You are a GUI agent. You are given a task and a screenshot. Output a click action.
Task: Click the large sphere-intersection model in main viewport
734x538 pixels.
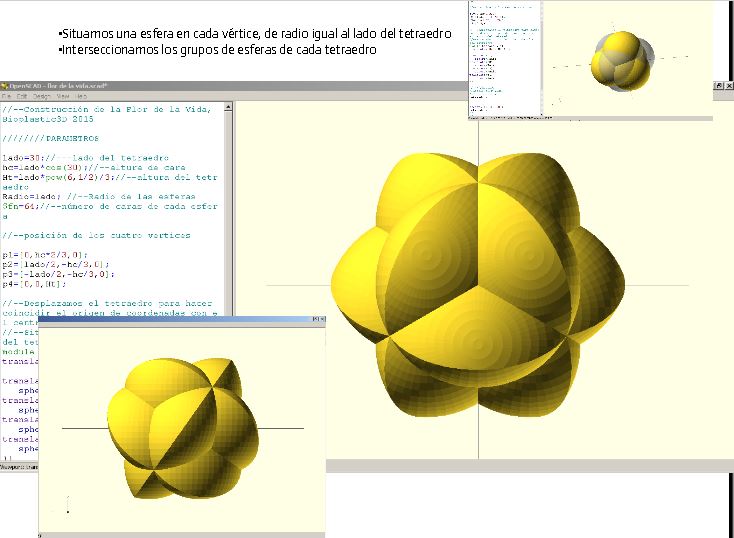point(478,285)
